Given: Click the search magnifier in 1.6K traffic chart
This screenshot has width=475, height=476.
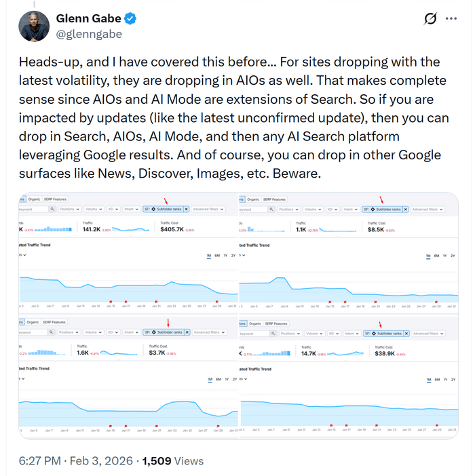Looking at the screenshot, I should pos(52,332).
